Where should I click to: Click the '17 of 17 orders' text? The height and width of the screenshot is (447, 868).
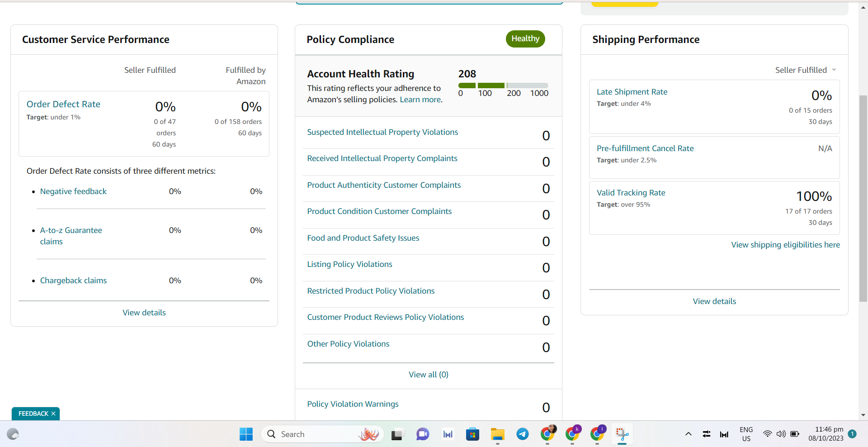[809, 211]
